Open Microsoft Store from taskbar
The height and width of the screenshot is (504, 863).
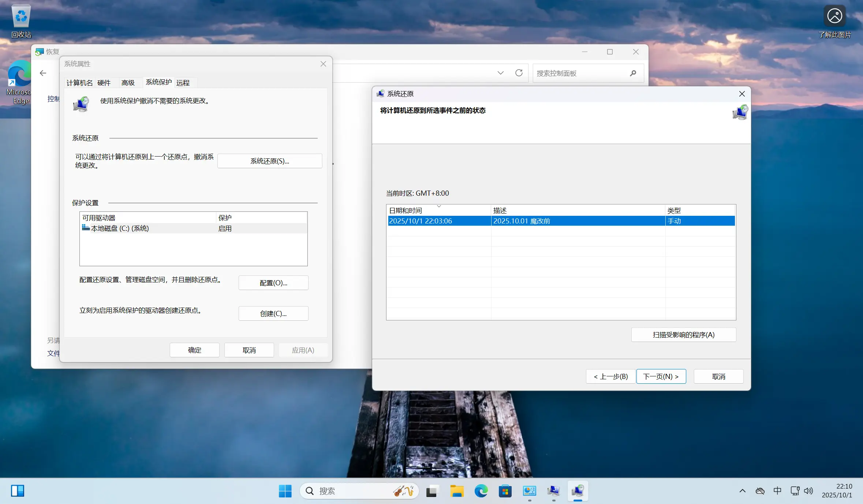(x=505, y=491)
